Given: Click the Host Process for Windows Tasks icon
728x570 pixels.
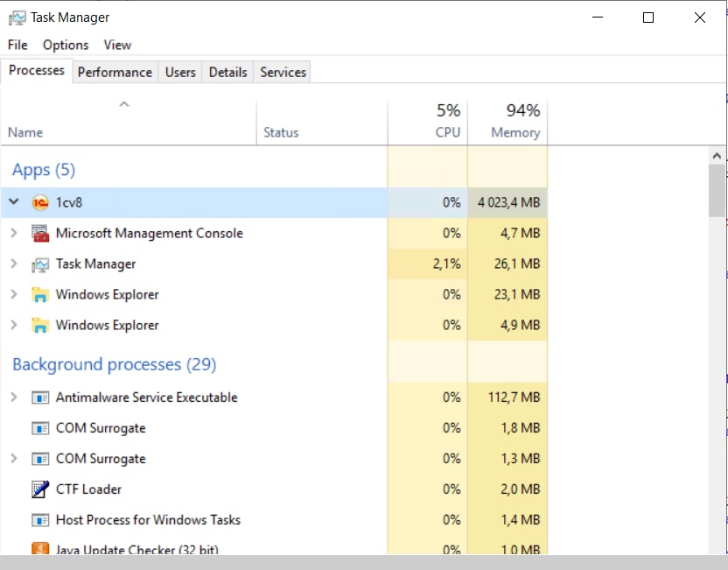Looking at the screenshot, I should (40, 520).
